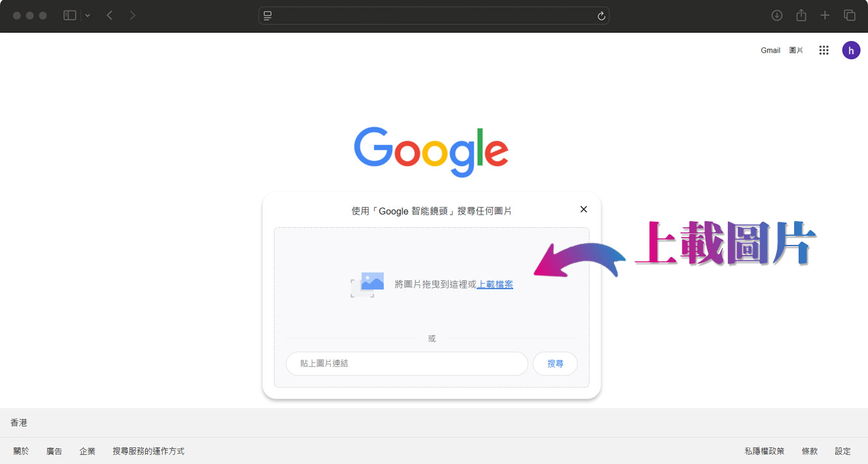The width and height of the screenshot is (868, 464).
Task: Focus the Safari address bar
Action: [434, 15]
